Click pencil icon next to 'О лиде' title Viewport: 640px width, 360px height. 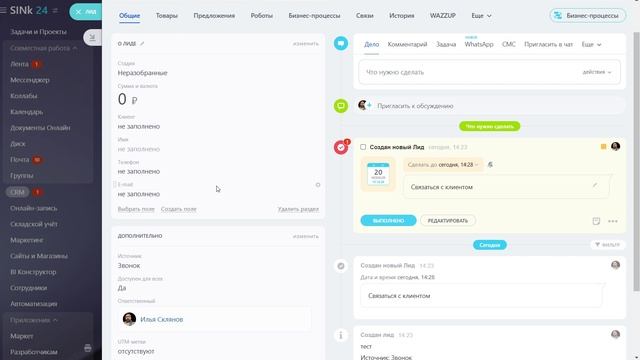142,43
